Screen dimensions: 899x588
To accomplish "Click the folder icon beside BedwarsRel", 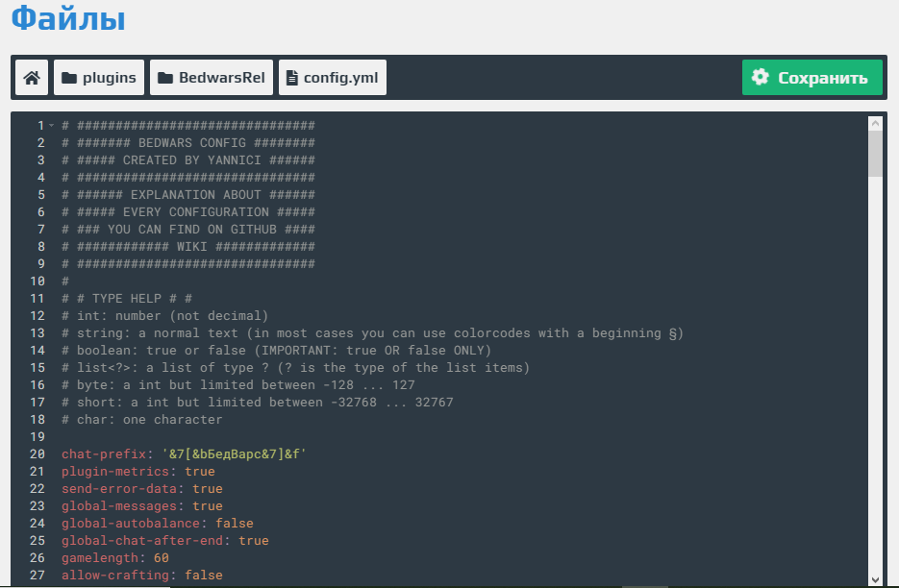I will pos(165,78).
